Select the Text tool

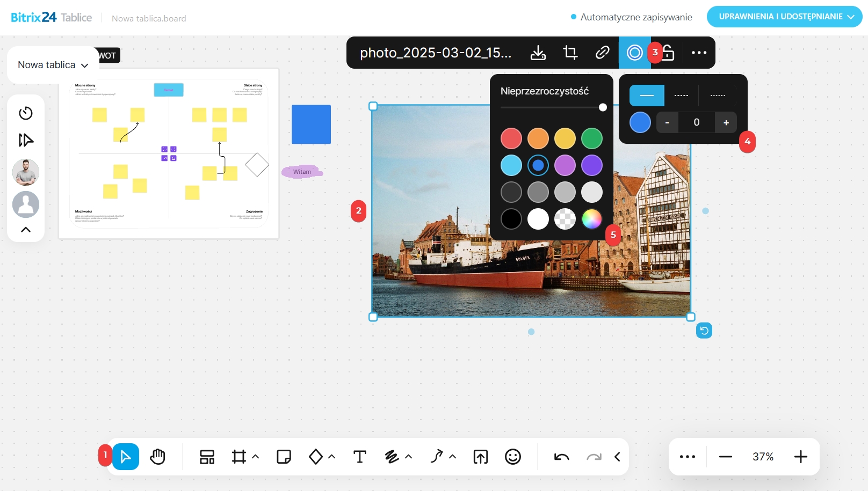click(359, 457)
